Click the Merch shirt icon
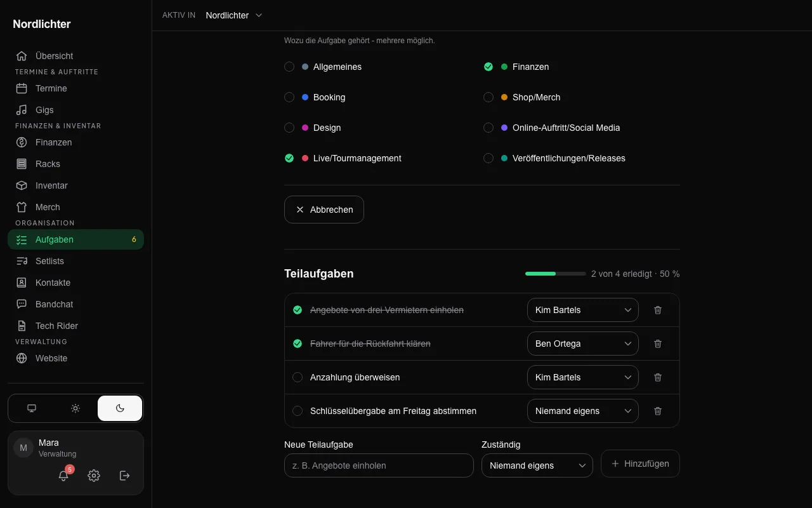 [22, 207]
